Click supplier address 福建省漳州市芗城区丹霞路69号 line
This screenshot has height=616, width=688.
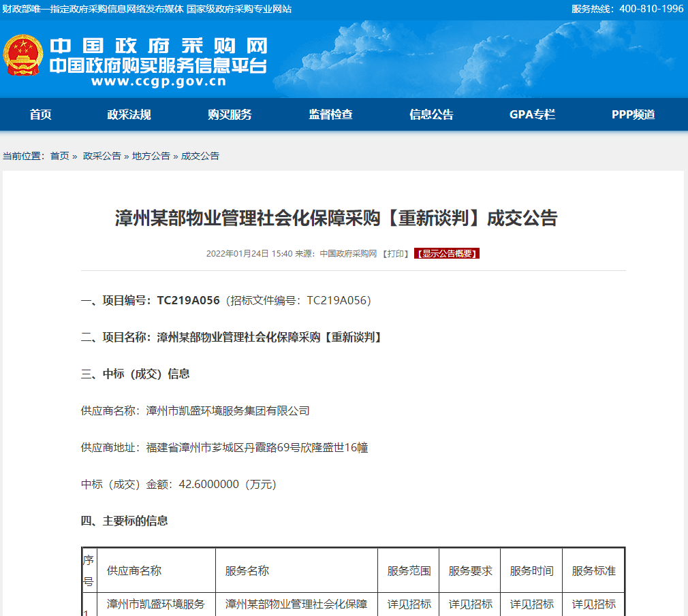(224, 448)
